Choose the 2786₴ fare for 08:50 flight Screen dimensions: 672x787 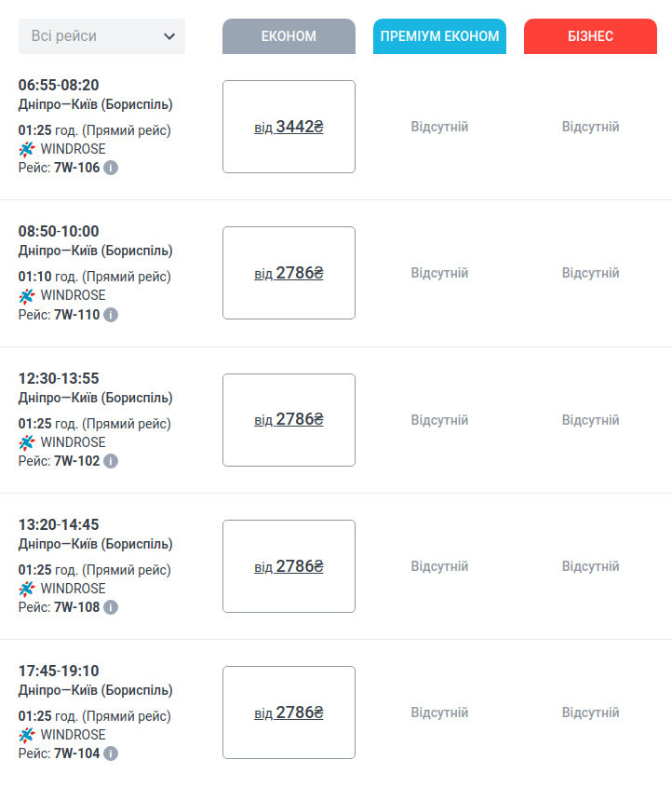point(289,273)
